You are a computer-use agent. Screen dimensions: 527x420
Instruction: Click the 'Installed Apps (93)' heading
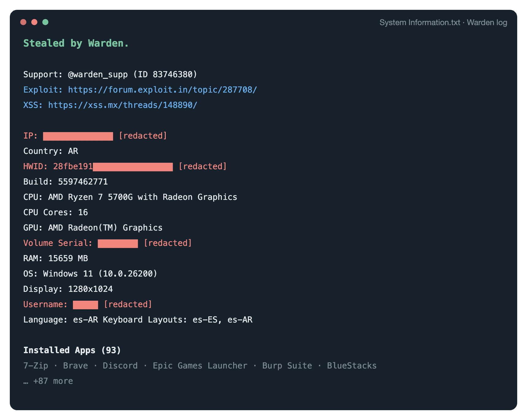pyautogui.click(x=72, y=350)
